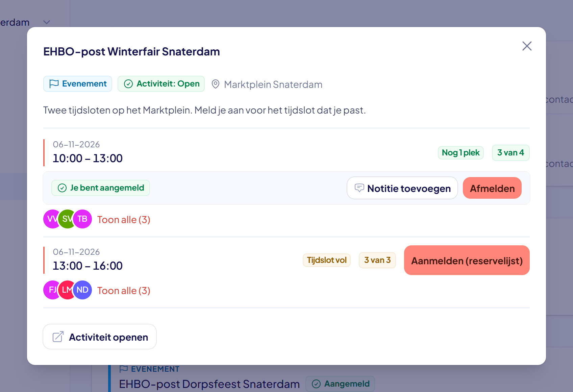Click the Nog 1 plek badge
This screenshot has height=392, width=573.
click(461, 153)
